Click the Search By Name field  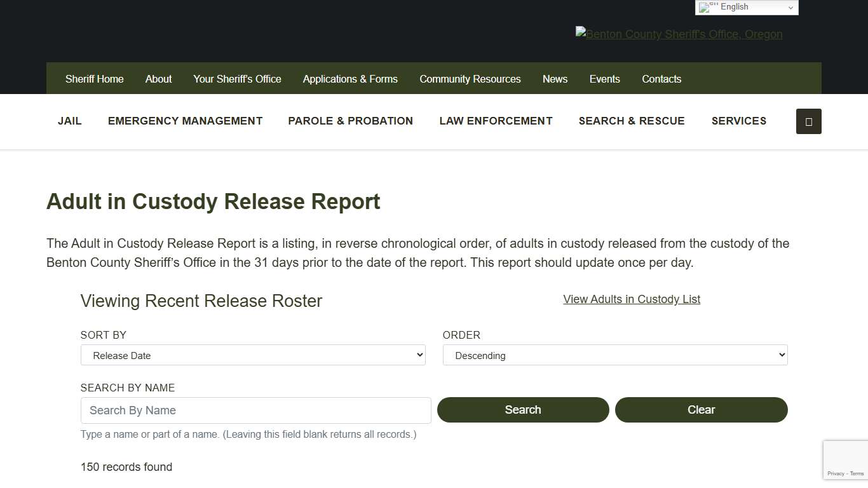point(255,410)
